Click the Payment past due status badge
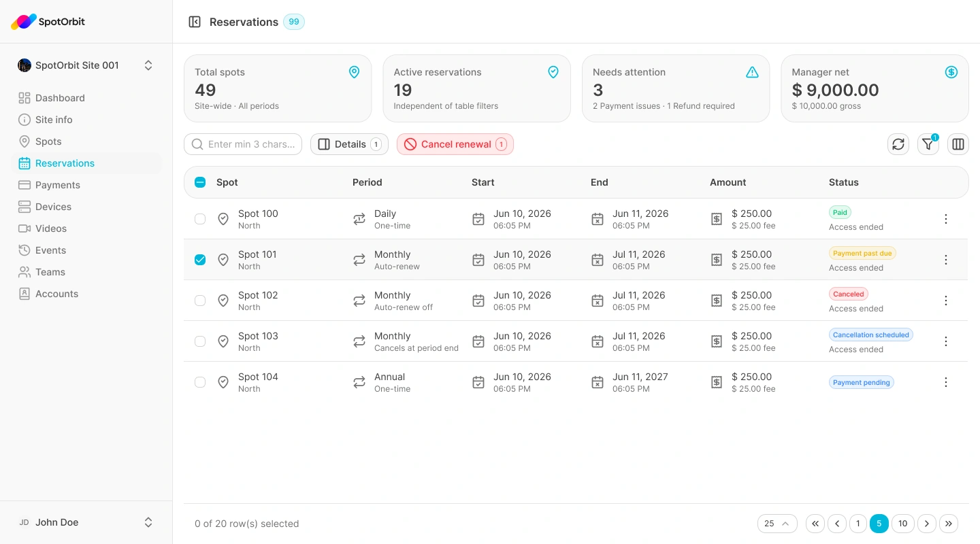Screen dimensions: 980x544 point(862,254)
